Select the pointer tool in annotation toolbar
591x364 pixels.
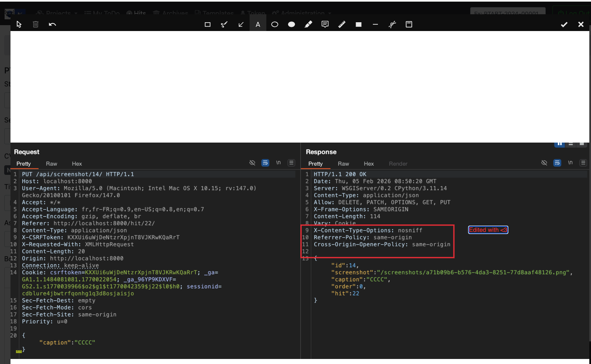[x=19, y=24]
